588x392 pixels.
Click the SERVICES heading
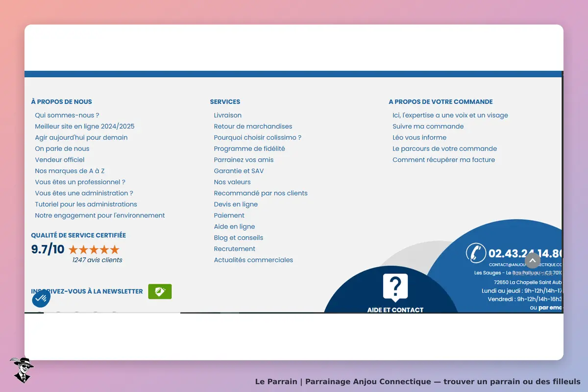[225, 102]
